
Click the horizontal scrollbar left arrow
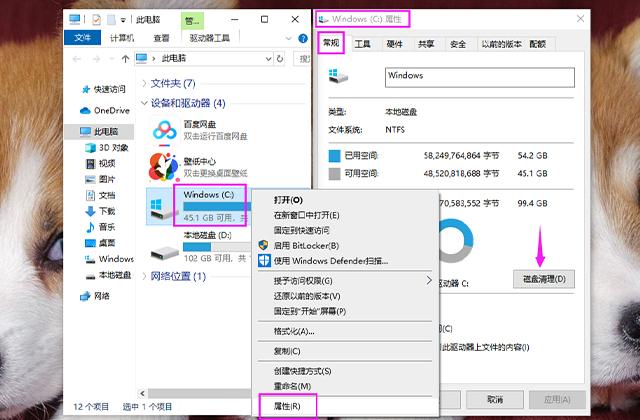pyautogui.click(x=142, y=393)
